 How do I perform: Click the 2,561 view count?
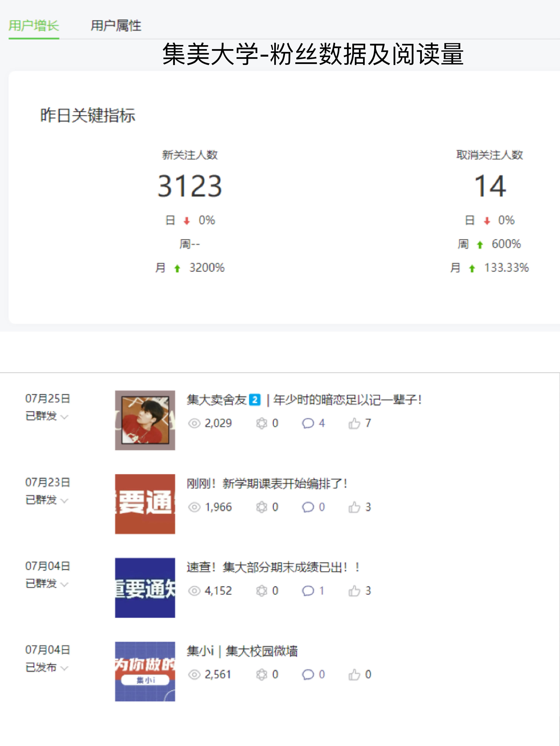218,675
